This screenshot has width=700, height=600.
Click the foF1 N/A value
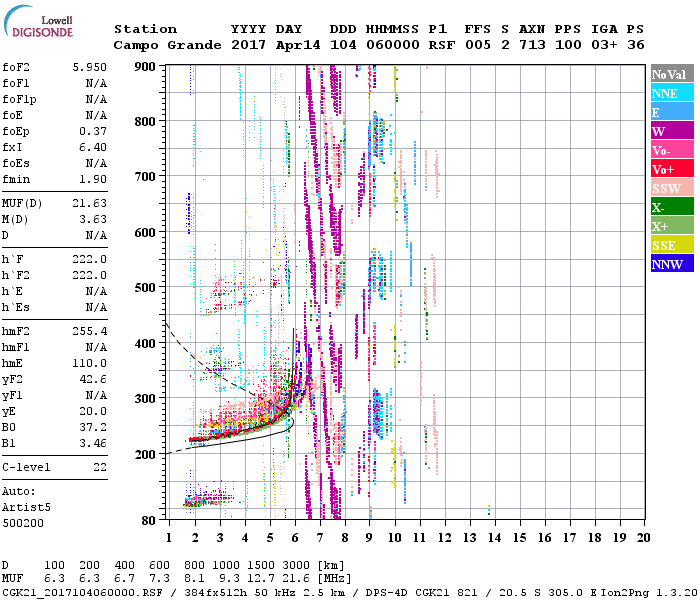96,83
